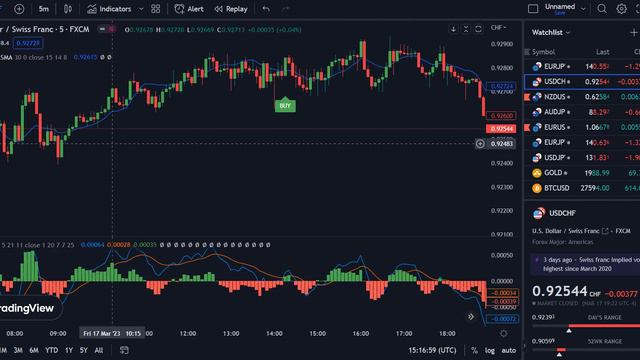Image resolution: width=640 pixels, height=360 pixels.
Task: Select the NZDUSD watchlist row
Action: point(582,97)
